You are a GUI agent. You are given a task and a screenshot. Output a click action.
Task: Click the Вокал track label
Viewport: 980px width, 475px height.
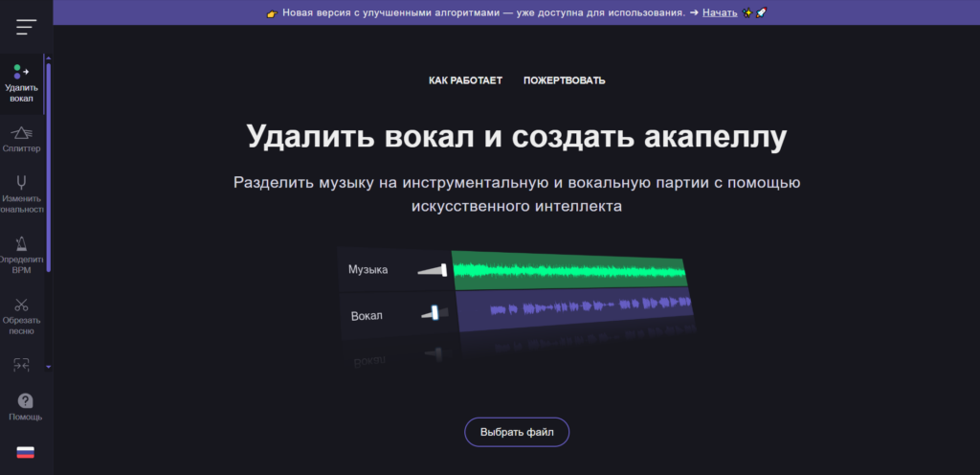tap(367, 316)
